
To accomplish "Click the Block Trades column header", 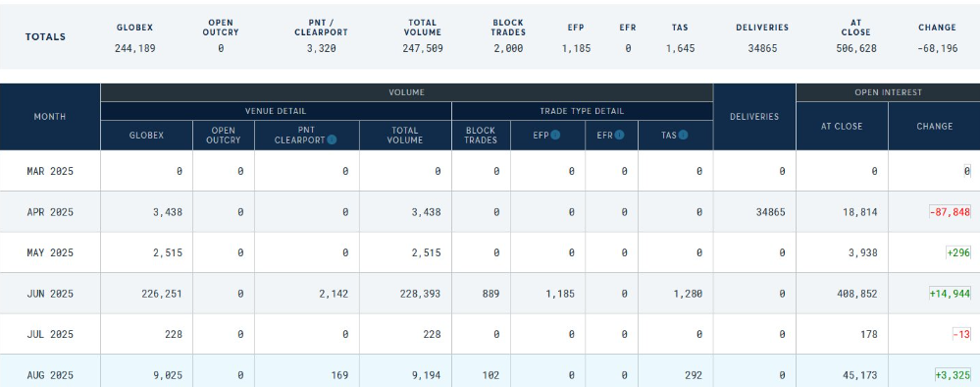I will click(x=481, y=136).
